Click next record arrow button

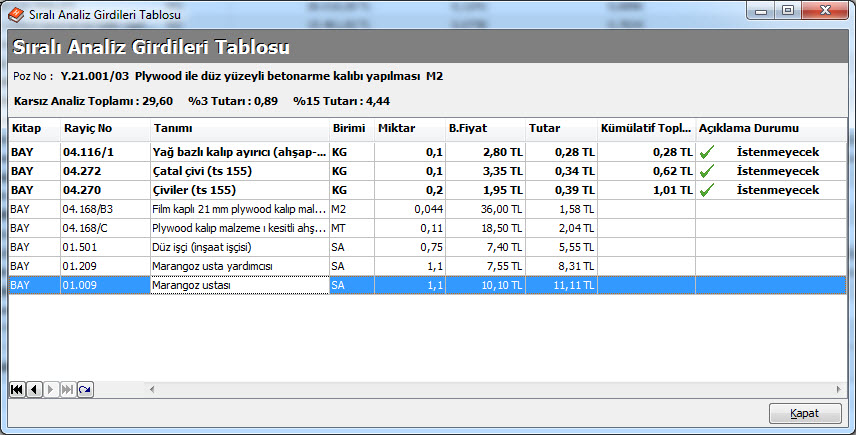pyautogui.click(x=50, y=388)
